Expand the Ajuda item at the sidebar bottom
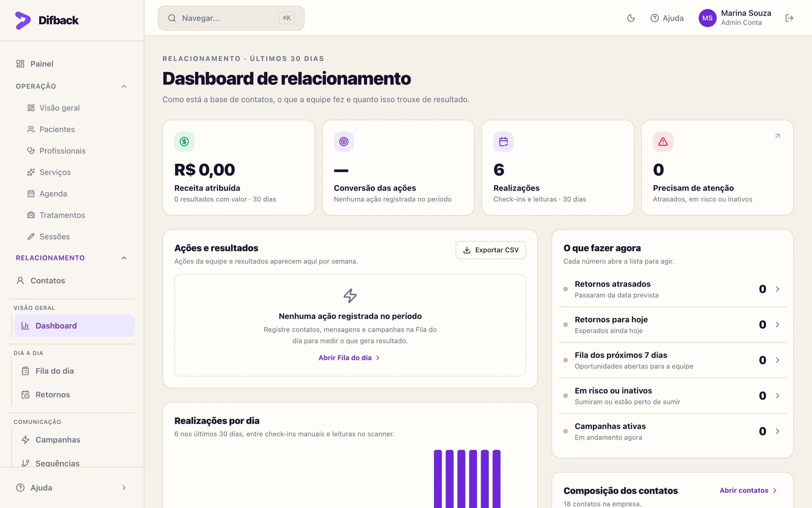Image resolution: width=812 pixels, height=508 pixels. tap(72, 488)
